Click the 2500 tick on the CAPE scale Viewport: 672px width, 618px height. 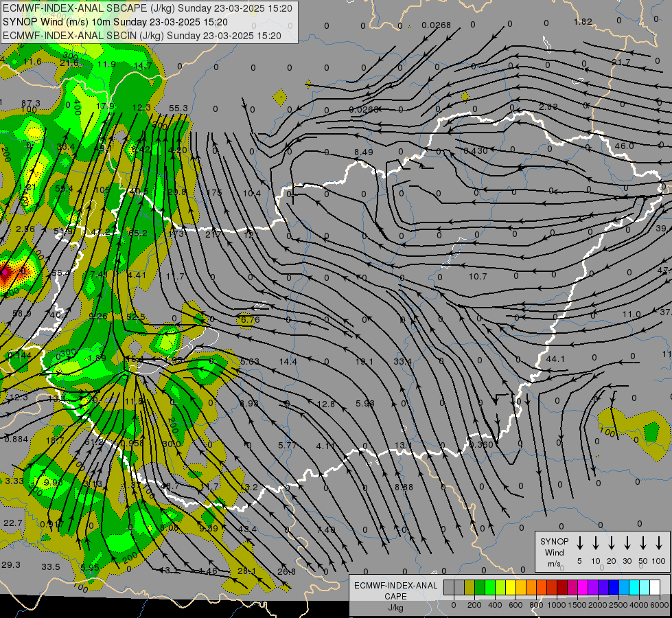(x=618, y=605)
